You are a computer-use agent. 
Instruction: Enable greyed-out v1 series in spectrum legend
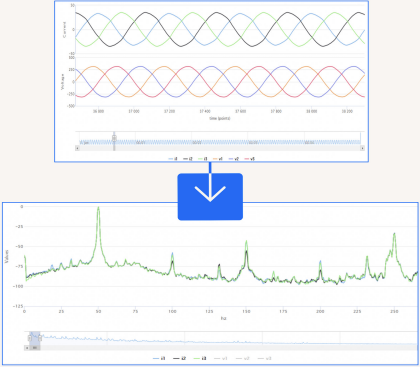pos(221,358)
